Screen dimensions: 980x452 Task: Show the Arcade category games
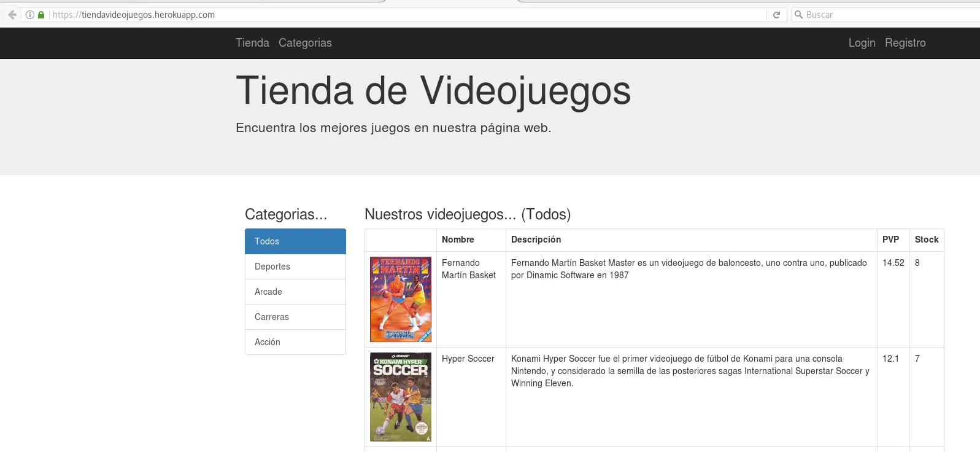295,292
